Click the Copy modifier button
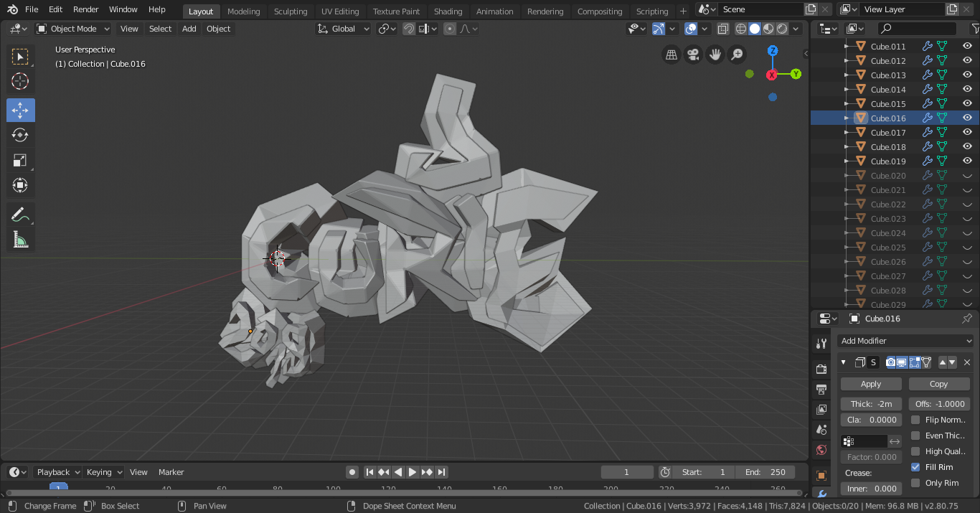 coord(938,384)
